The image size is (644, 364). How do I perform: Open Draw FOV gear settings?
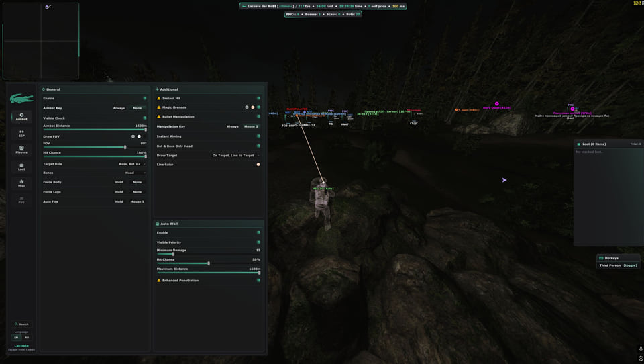[x=133, y=136]
